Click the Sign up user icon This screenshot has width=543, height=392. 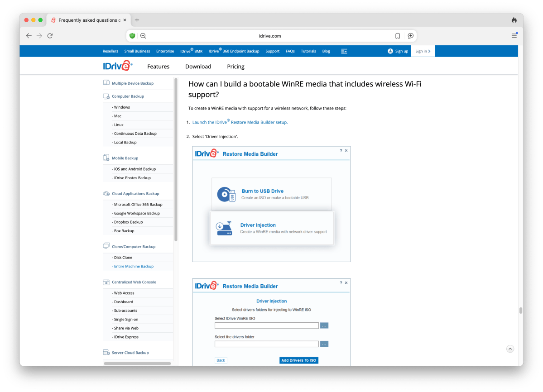[390, 51]
